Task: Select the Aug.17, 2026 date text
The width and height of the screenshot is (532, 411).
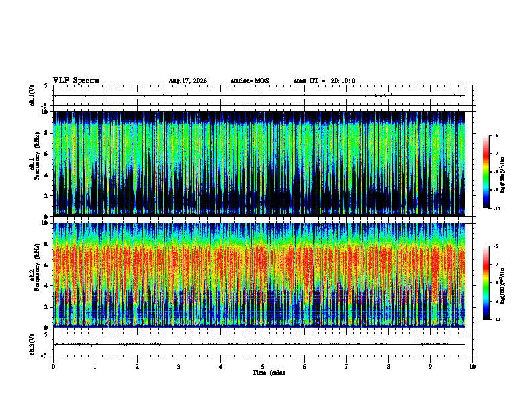Action: pos(187,81)
